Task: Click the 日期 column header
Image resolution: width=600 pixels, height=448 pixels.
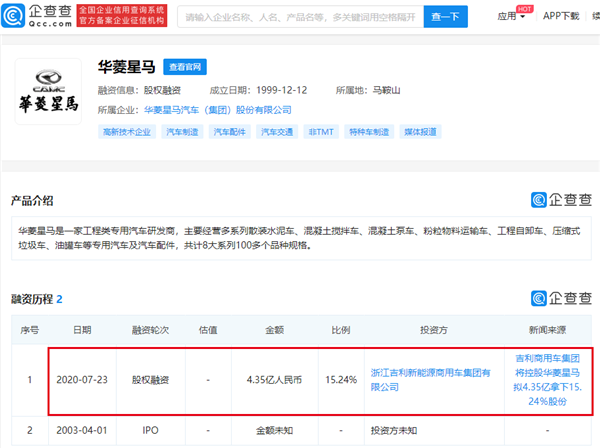Action: tap(82, 330)
